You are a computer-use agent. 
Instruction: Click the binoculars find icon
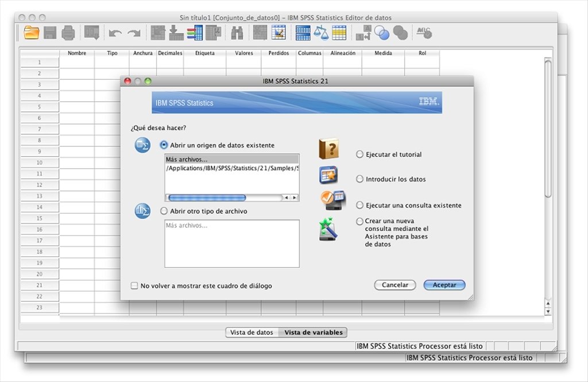coord(237,33)
